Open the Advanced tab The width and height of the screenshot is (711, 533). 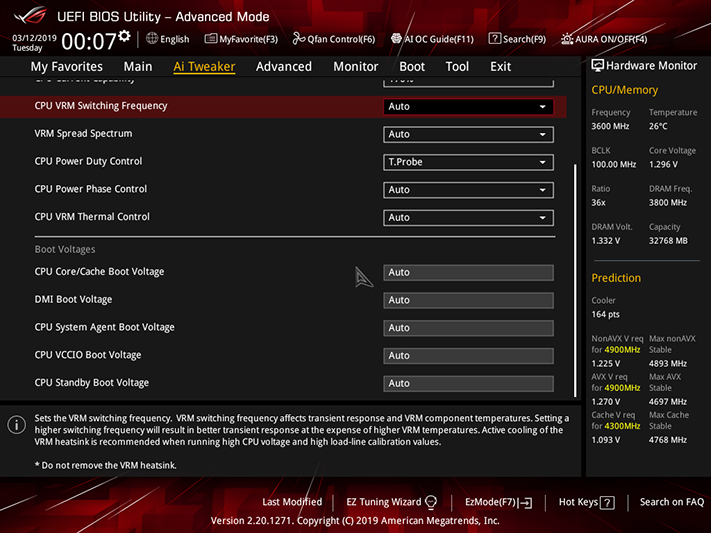[x=284, y=67]
